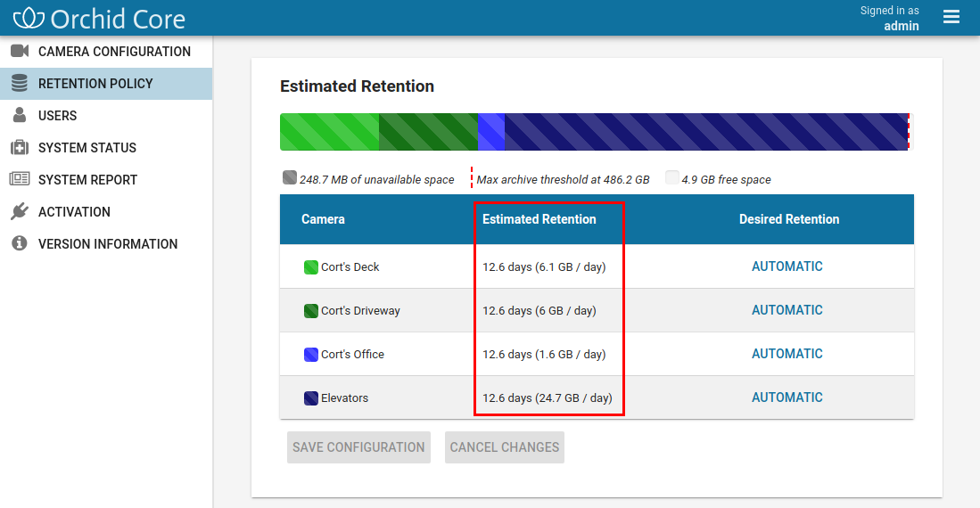The image size is (980, 508).
Task: Click AUTOMATIC retention for Cort's Deck
Action: click(786, 266)
